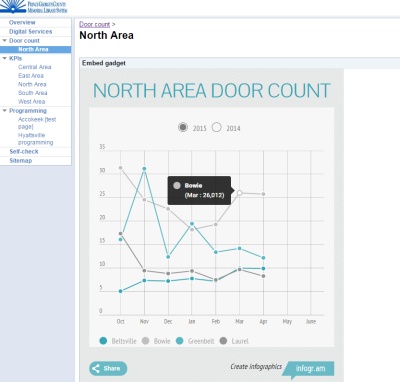Screen dimensions: 400x382
Task: Open the Sitemap link
Action: coord(21,160)
